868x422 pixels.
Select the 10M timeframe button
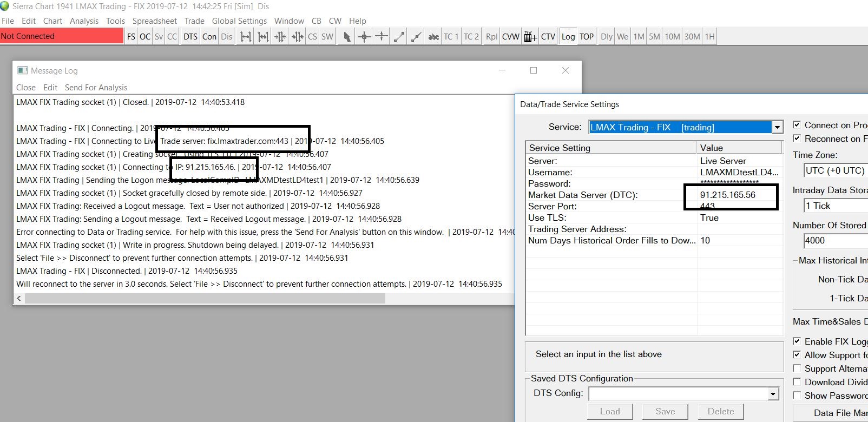tap(673, 37)
